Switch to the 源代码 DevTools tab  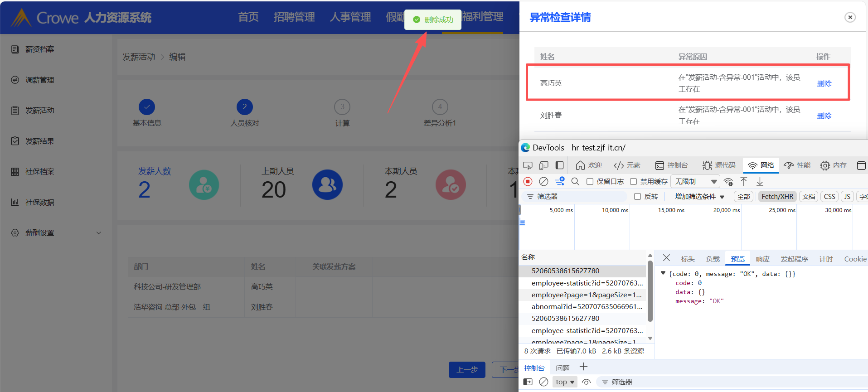pyautogui.click(x=719, y=165)
